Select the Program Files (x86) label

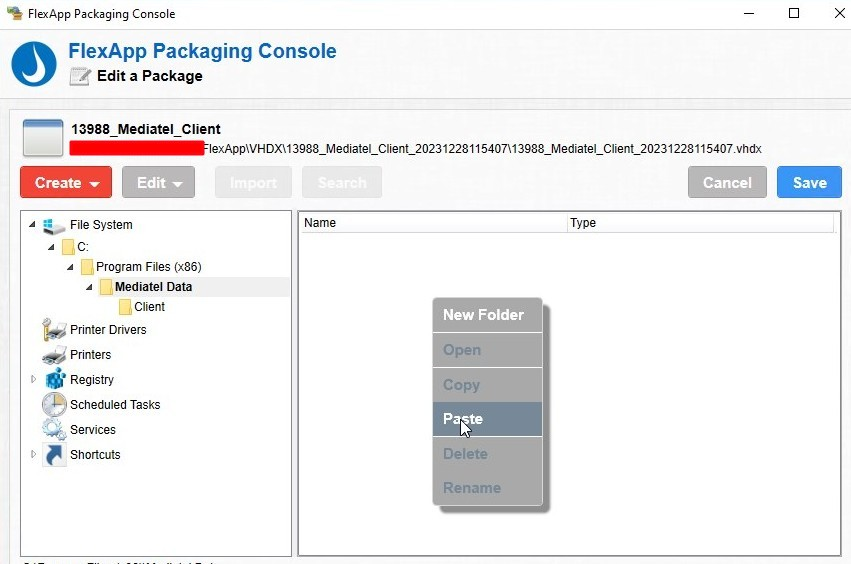point(149,267)
